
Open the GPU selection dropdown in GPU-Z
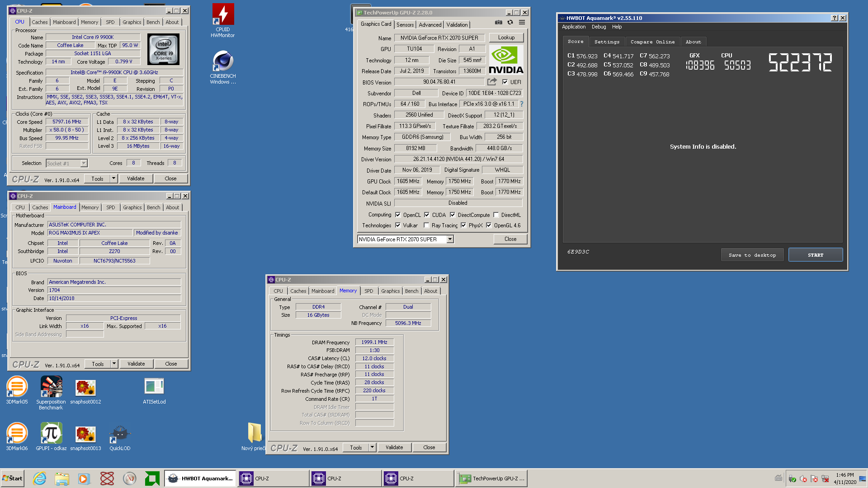(x=450, y=239)
